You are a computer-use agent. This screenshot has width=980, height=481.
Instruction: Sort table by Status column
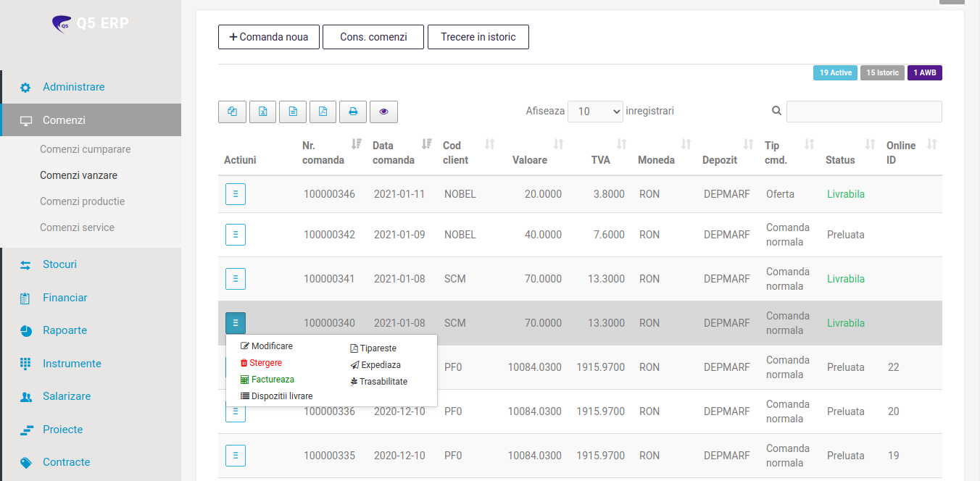coord(850,153)
